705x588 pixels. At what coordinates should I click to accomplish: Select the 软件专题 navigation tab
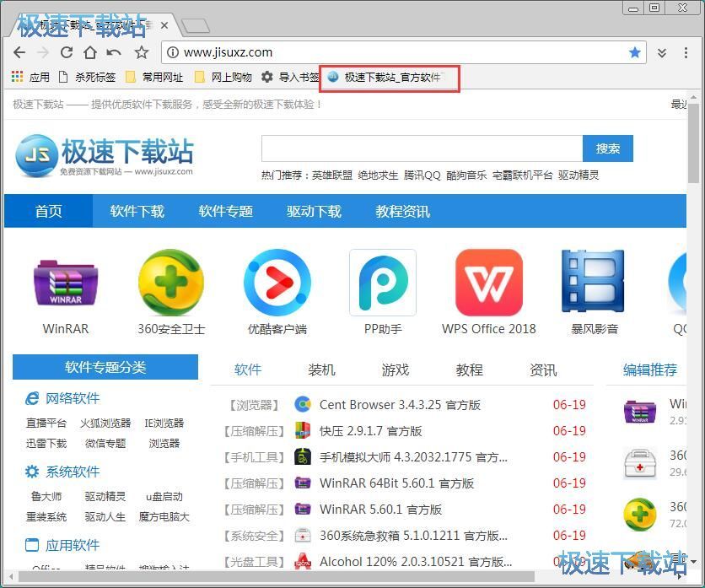pyautogui.click(x=226, y=211)
